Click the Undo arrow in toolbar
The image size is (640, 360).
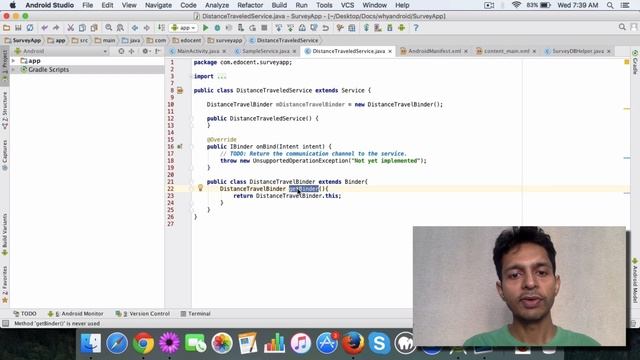[44, 28]
